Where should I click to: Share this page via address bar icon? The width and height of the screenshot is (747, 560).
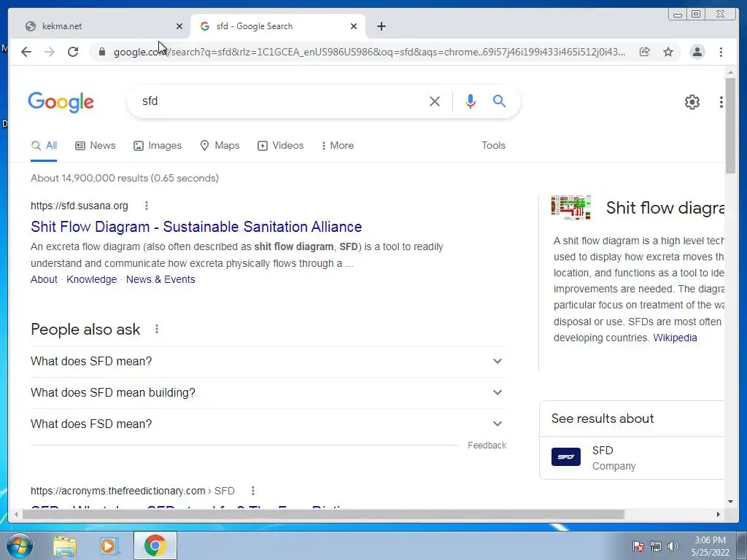[645, 52]
